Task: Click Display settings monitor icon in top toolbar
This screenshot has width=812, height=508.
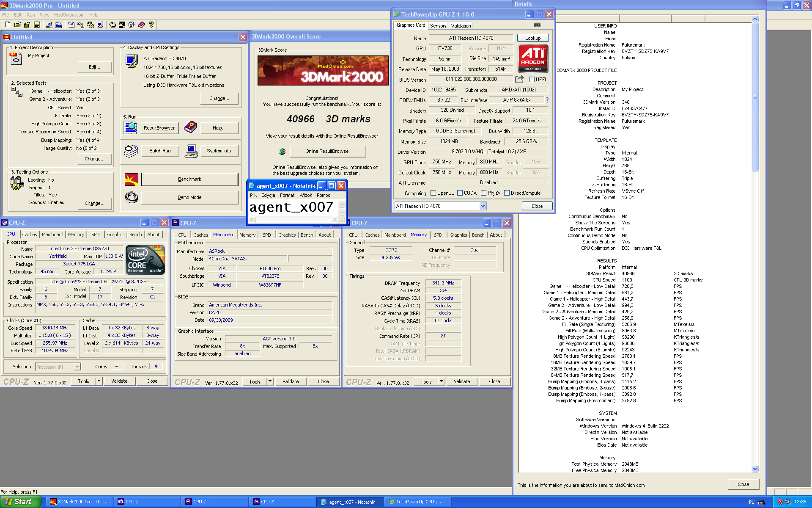Action: pos(100,25)
